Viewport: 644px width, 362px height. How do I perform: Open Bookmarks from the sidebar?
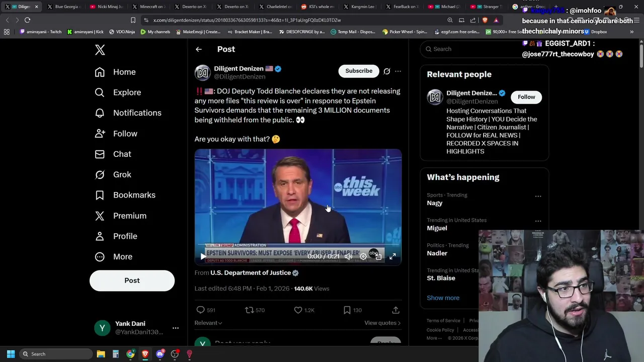click(x=125, y=195)
